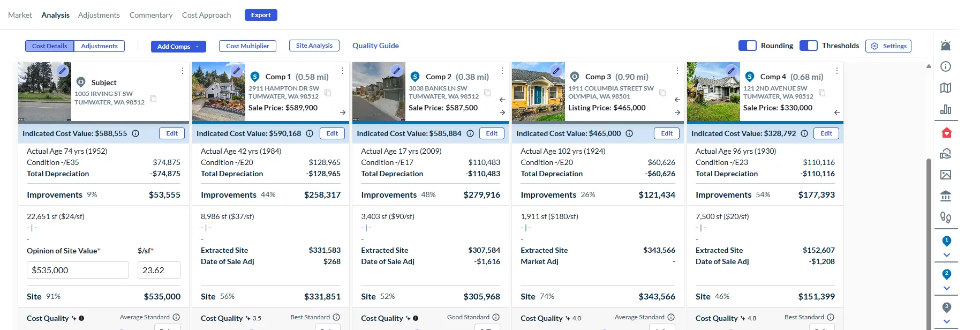Edit Comp 1 photo with pencil icon
The height and width of the screenshot is (330, 980).
coord(236,70)
